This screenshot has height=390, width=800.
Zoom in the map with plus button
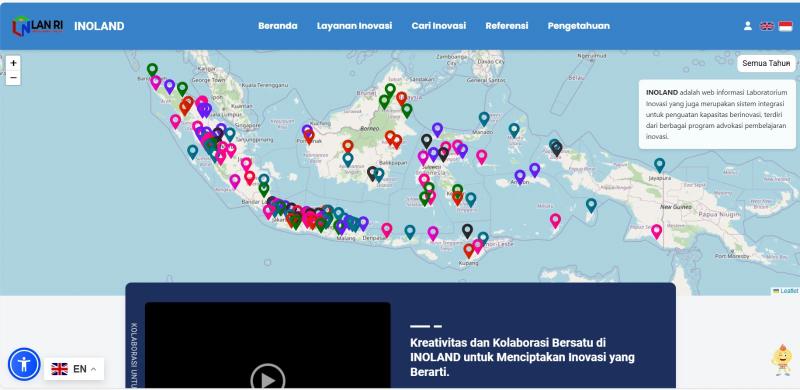13,63
